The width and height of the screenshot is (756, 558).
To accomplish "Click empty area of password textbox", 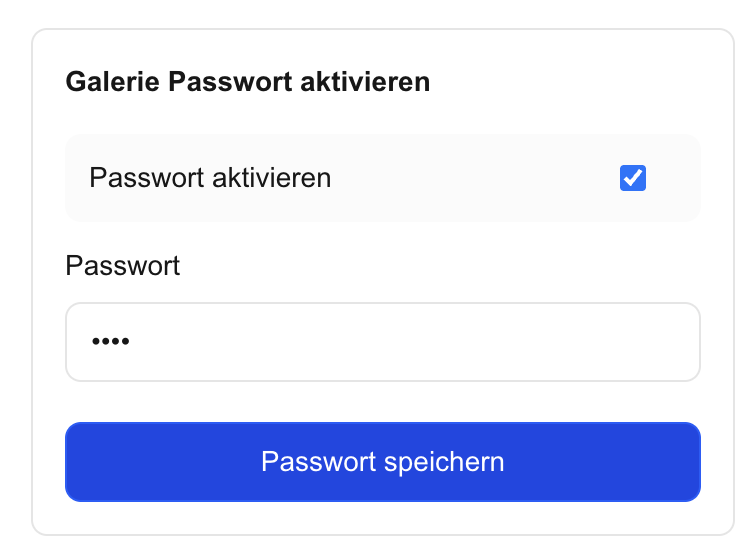I will (x=415, y=342).
